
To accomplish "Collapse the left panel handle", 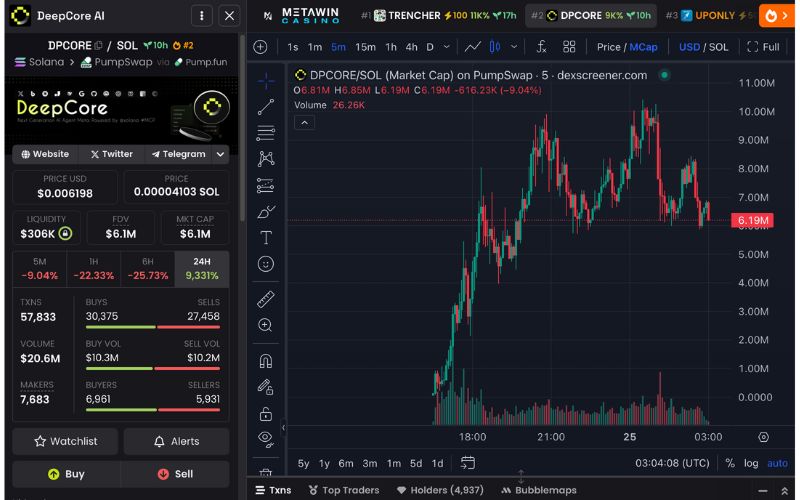I will click(283, 428).
